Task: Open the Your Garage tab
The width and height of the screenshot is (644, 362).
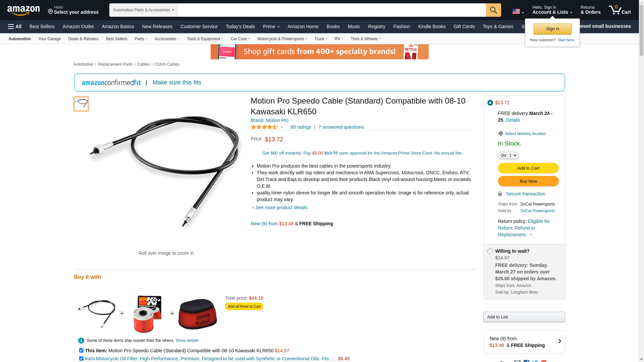Action: point(49,39)
